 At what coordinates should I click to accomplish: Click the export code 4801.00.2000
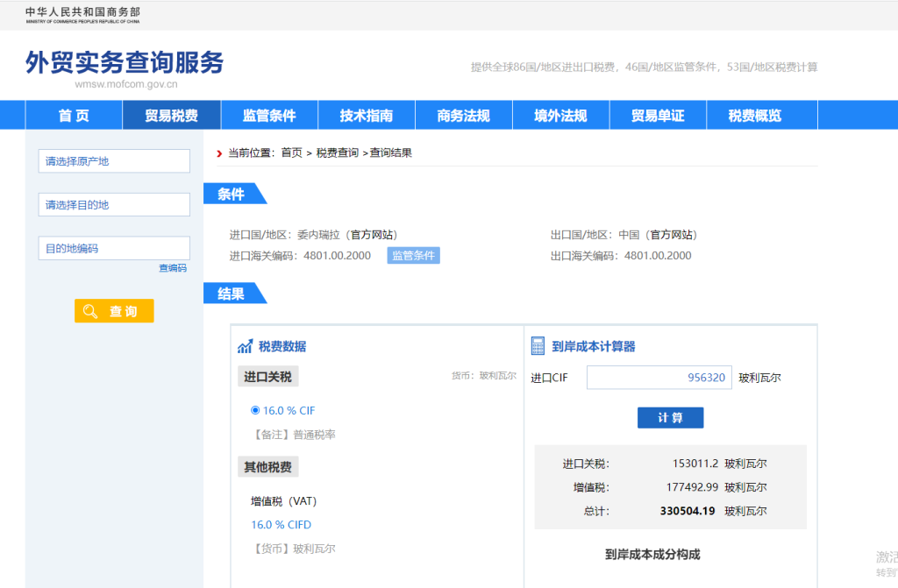coord(658,255)
